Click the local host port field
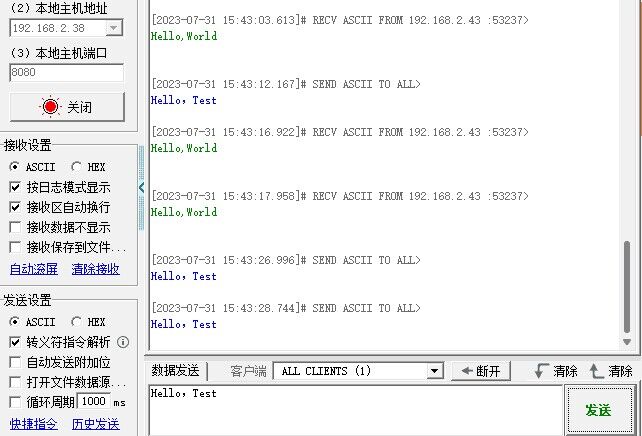 point(66,73)
